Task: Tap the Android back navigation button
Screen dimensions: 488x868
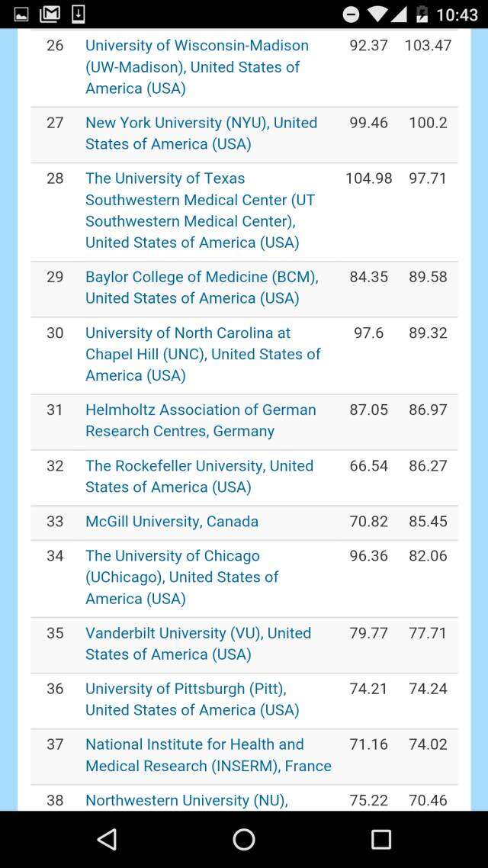Action: [107, 840]
